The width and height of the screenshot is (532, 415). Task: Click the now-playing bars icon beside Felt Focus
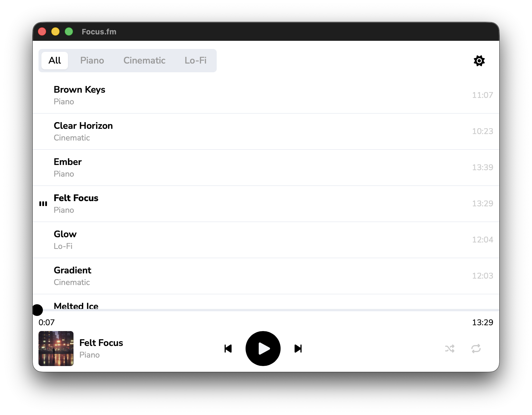click(43, 204)
